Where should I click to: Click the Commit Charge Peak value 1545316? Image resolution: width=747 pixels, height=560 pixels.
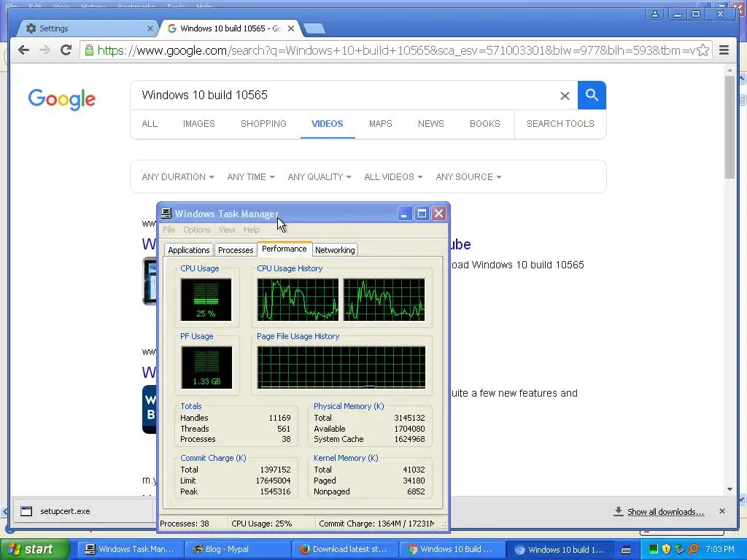(x=275, y=492)
